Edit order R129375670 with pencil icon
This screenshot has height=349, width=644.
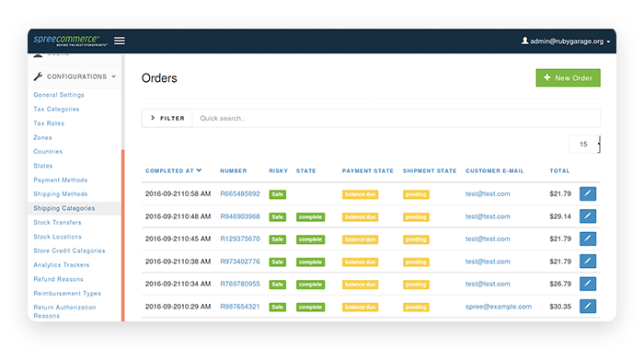tap(588, 238)
